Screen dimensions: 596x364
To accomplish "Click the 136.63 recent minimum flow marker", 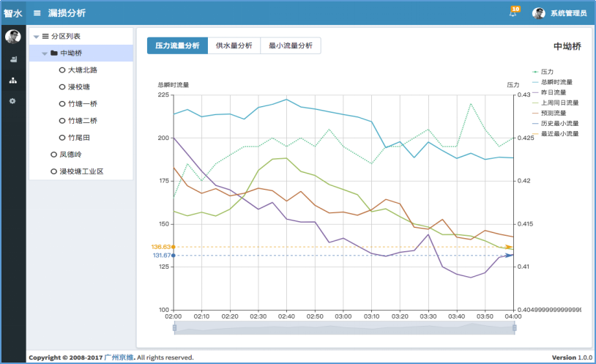I will tap(162, 247).
